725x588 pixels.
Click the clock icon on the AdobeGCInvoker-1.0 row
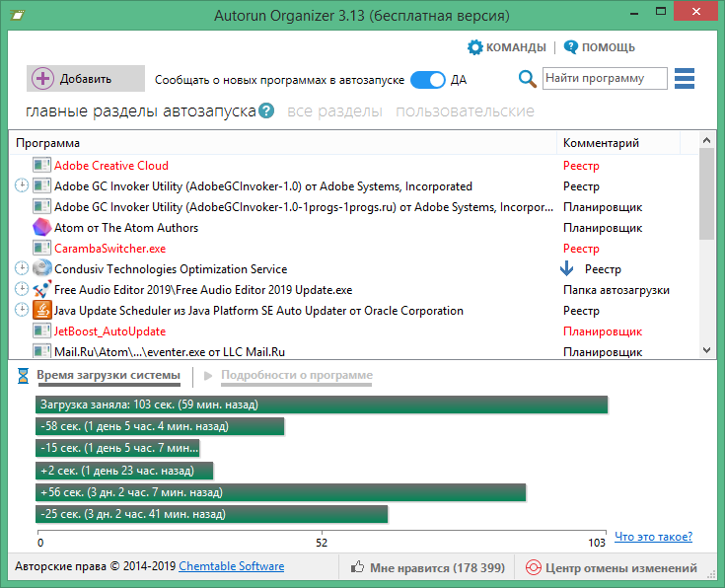pos(22,185)
